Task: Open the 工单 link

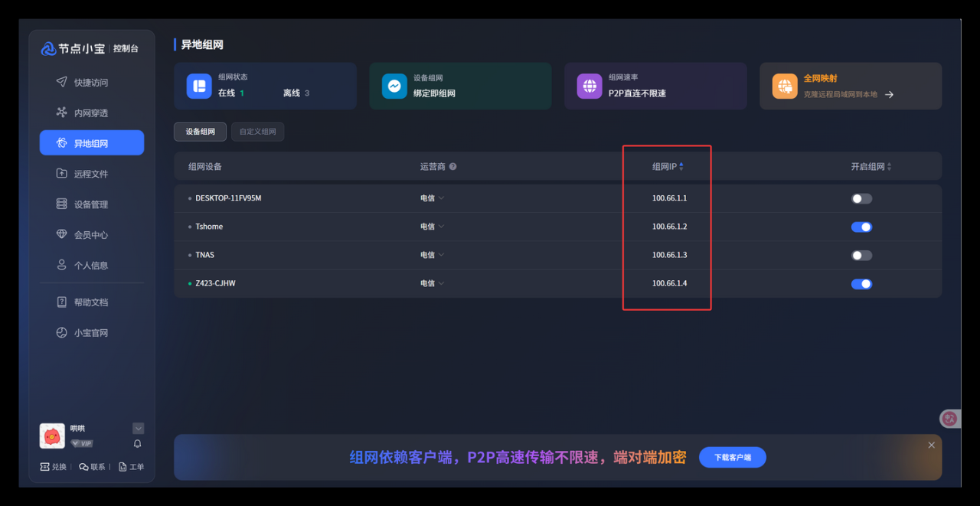Action: pyautogui.click(x=132, y=467)
